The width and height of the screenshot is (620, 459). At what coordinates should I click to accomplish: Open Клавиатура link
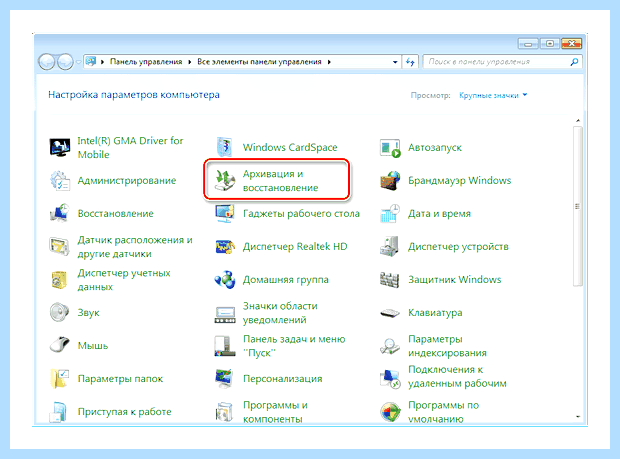pos(435,313)
